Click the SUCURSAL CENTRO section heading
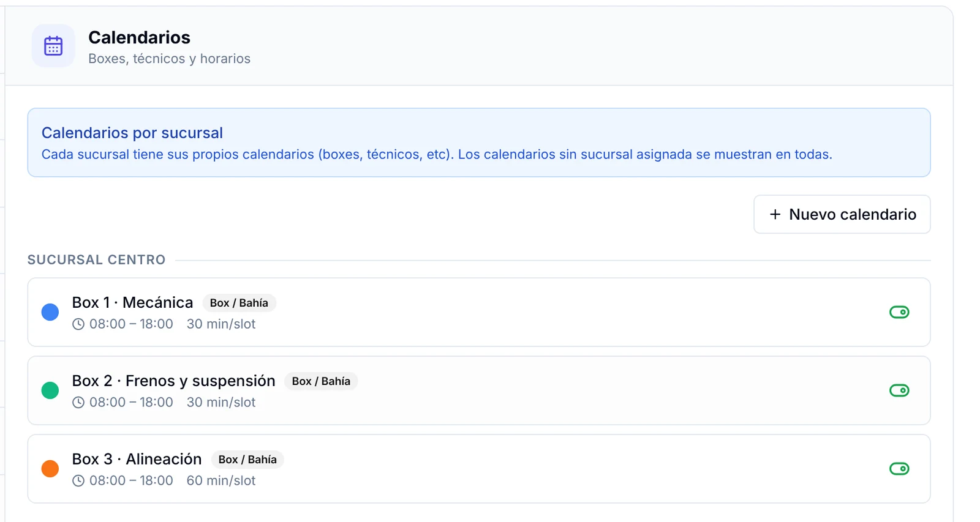 pyautogui.click(x=97, y=260)
